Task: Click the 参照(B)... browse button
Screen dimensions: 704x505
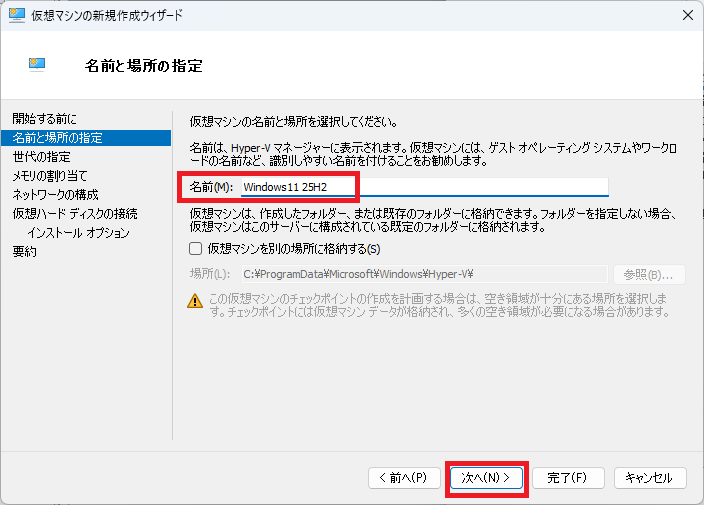Action: 649,274
